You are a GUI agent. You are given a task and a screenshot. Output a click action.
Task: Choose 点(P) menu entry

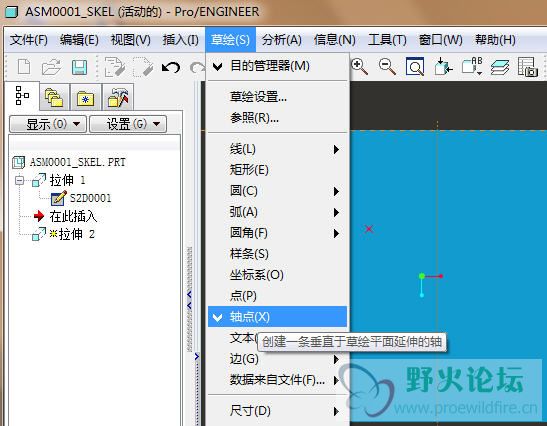pos(278,296)
